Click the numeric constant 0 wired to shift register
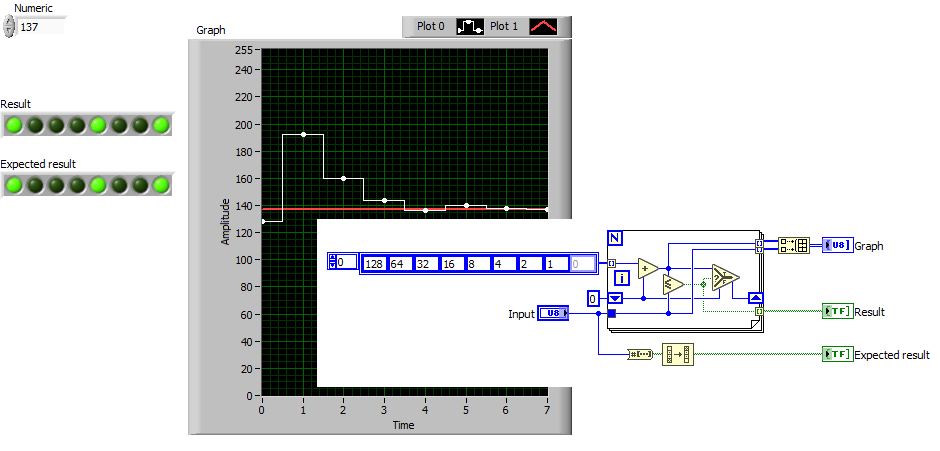 click(x=593, y=298)
